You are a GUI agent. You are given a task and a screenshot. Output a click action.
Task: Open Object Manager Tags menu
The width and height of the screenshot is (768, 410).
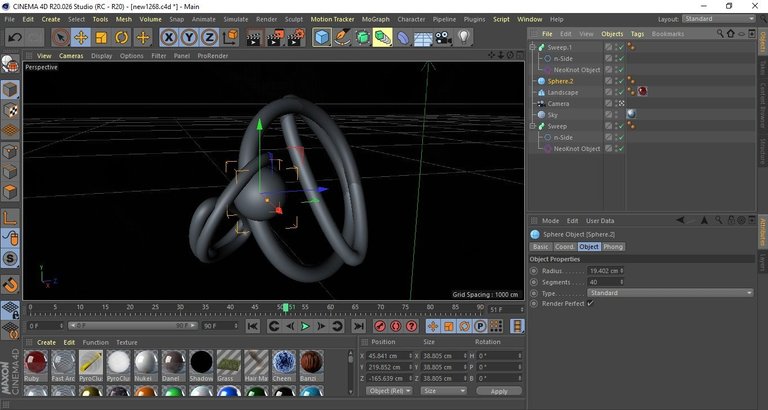[x=637, y=34]
